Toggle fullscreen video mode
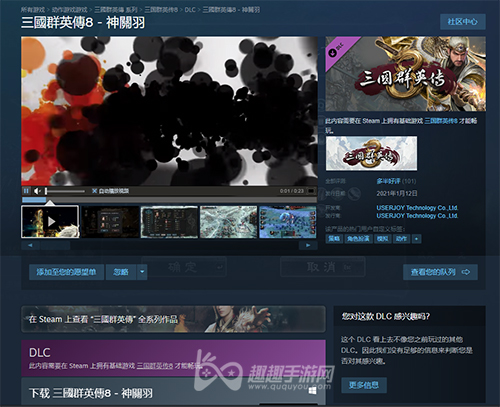This screenshot has width=500, height=407. coord(311,191)
